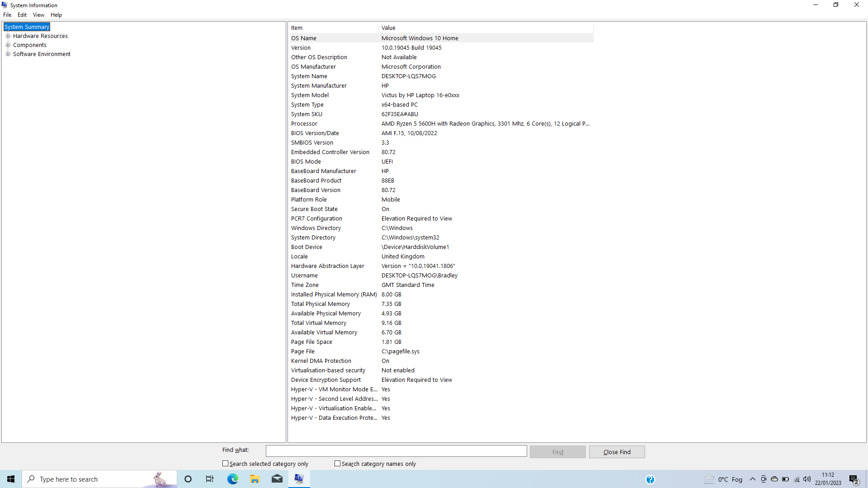This screenshot has width=868, height=488.
Task: Open Task View from the taskbar
Action: tap(209, 479)
